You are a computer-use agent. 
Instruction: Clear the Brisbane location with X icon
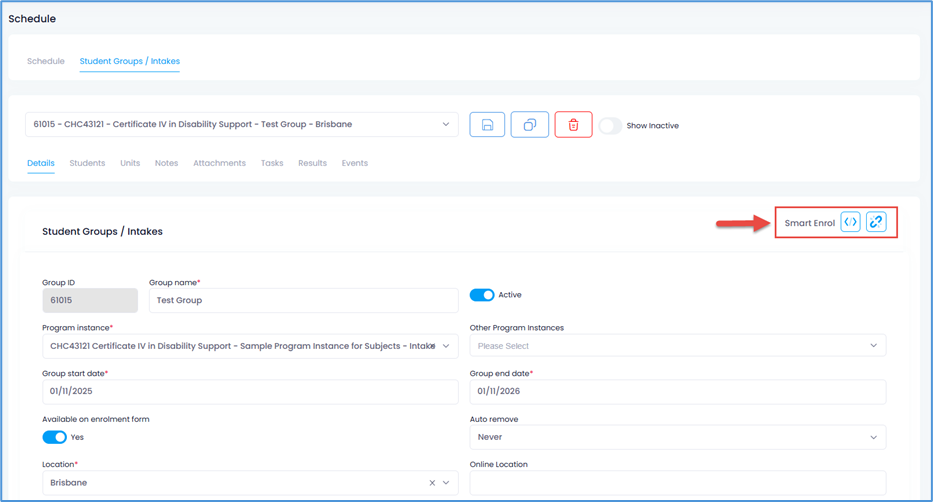(432, 483)
